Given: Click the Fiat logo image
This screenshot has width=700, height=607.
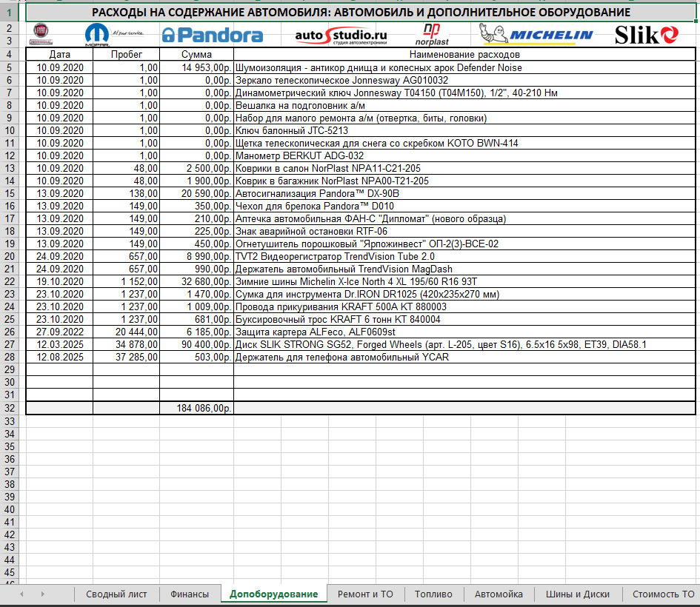Looking at the screenshot, I should (41, 34).
